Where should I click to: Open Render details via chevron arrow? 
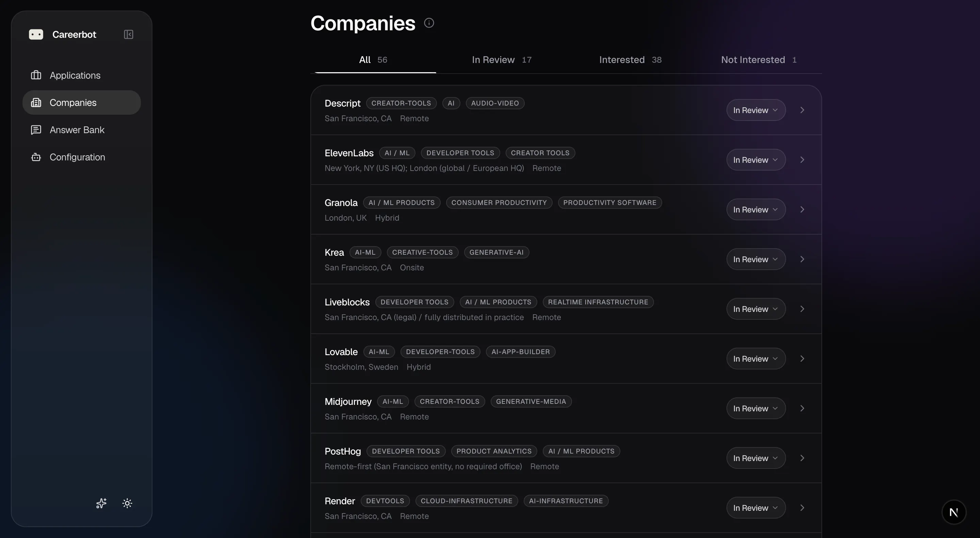802,508
